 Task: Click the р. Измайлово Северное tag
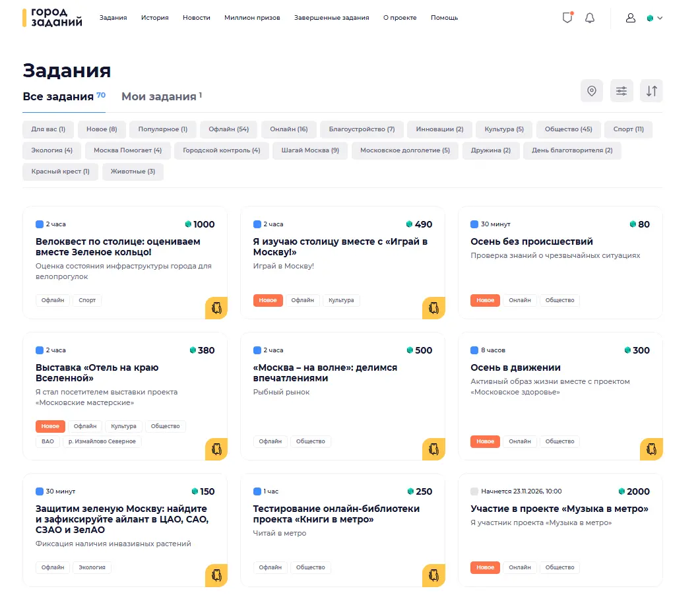click(x=102, y=441)
